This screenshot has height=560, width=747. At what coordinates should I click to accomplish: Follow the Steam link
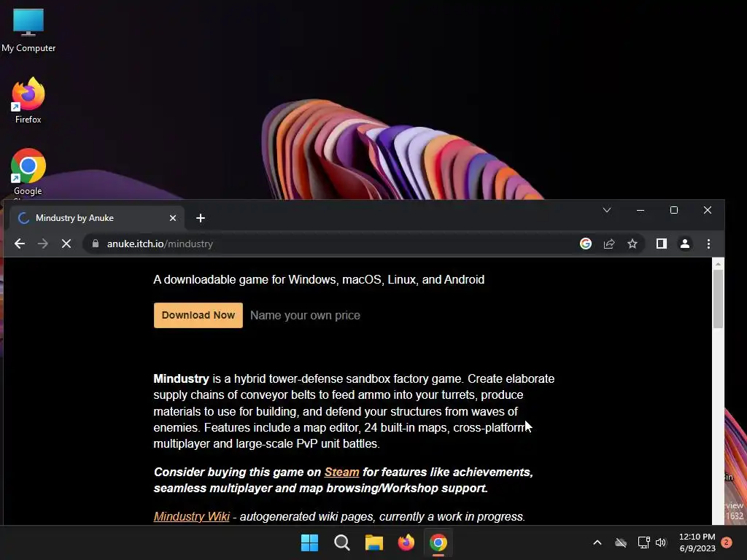[341, 472]
